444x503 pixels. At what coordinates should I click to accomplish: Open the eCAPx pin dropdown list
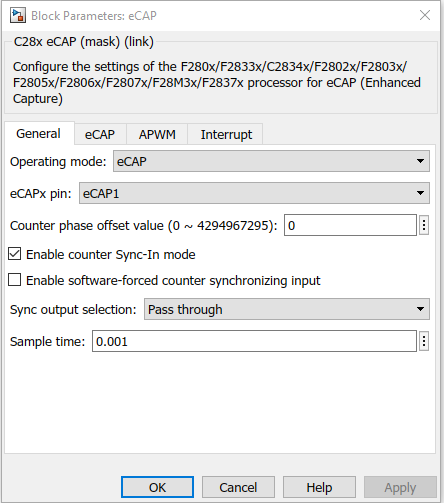[254, 193]
